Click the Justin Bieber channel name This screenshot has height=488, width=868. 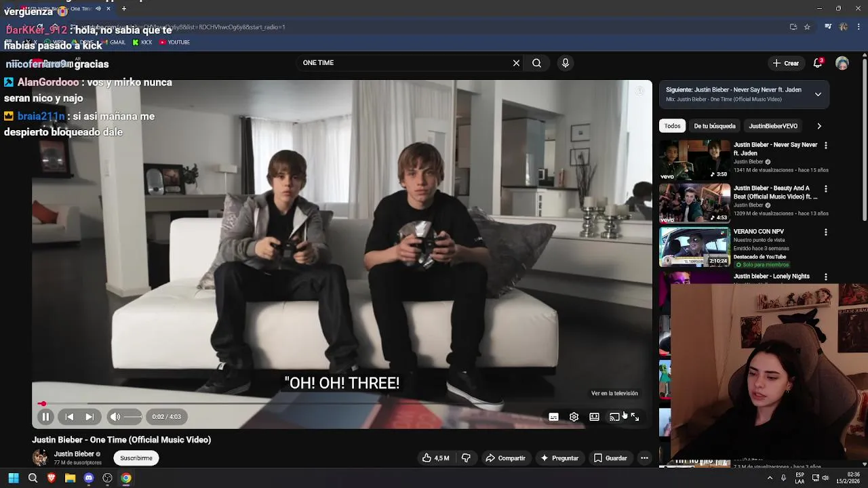(74, 454)
